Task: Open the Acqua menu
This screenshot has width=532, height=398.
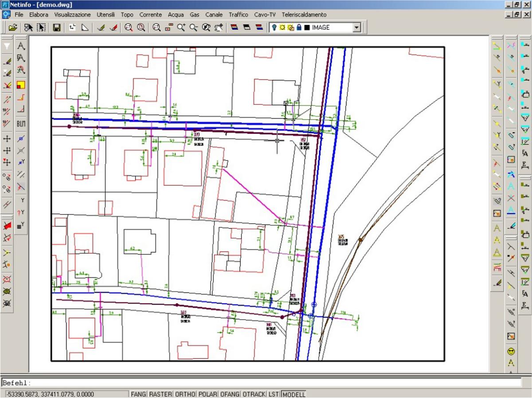Action: tap(176, 15)
